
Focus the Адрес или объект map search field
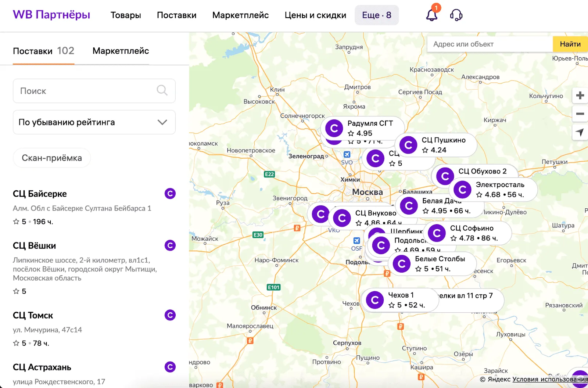click(x=490, y=44)
